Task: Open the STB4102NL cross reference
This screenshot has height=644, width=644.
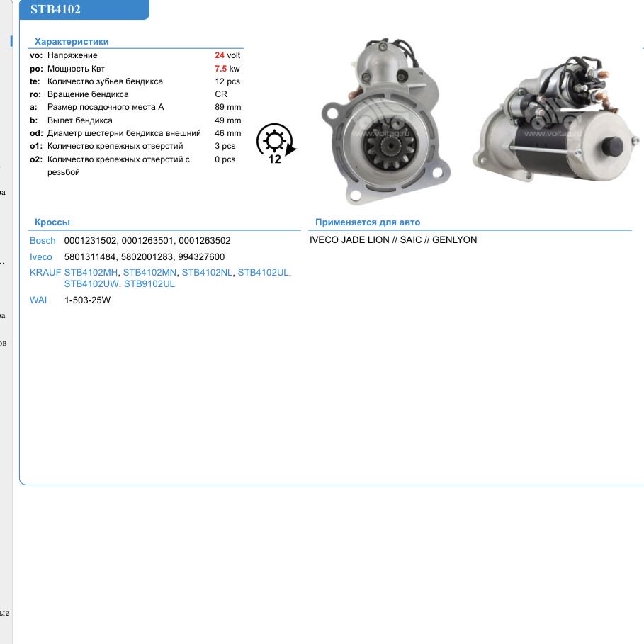Action: coord(207,273)
